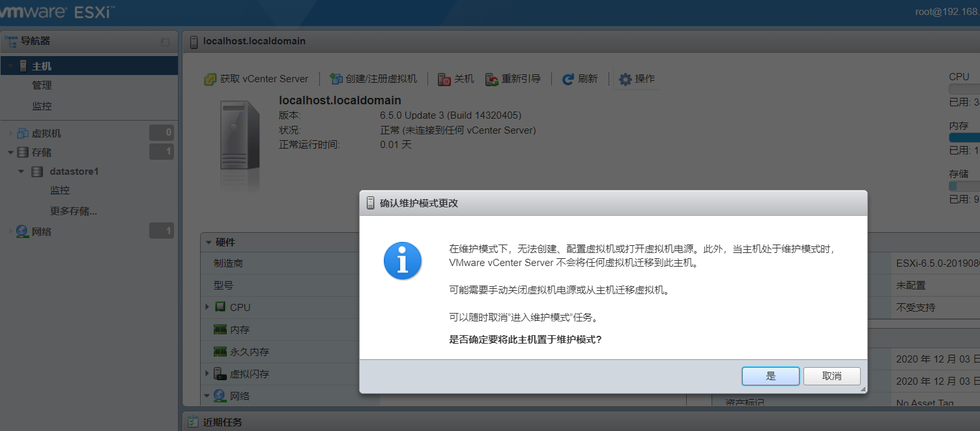
Task: Collapse the 硬件 hardware section
Action: point(209,242)
